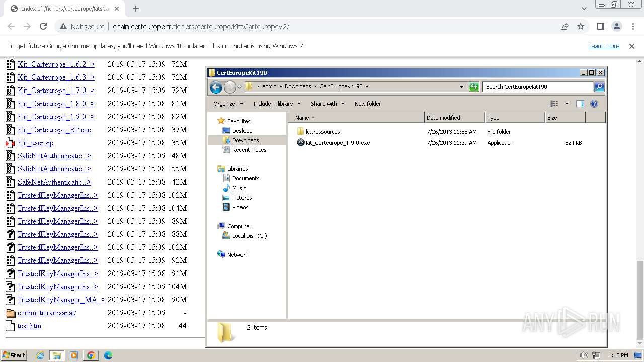Click the share page icon in address bar
The height and width of the screenshot is (362, 644).
coord(565,26)
